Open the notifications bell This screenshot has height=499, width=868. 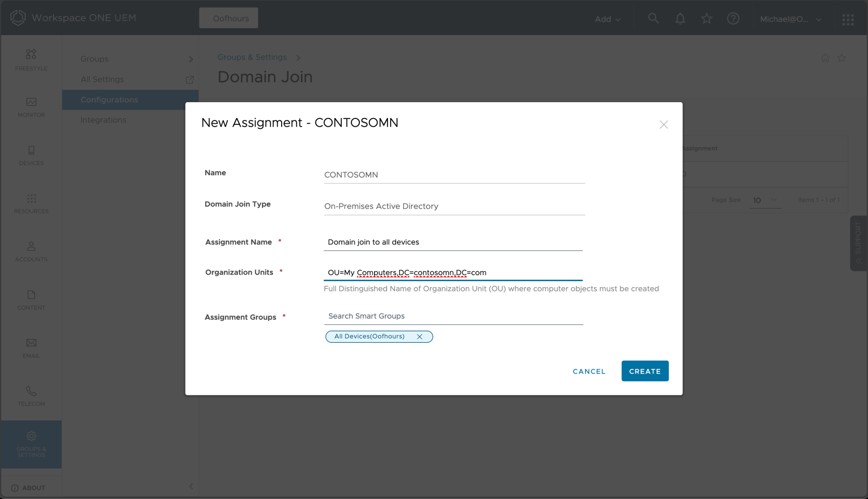[680, 18]
